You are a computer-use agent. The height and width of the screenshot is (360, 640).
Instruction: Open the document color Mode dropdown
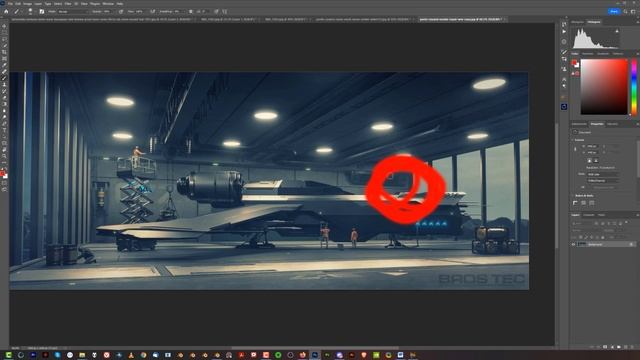pos(602,174)
